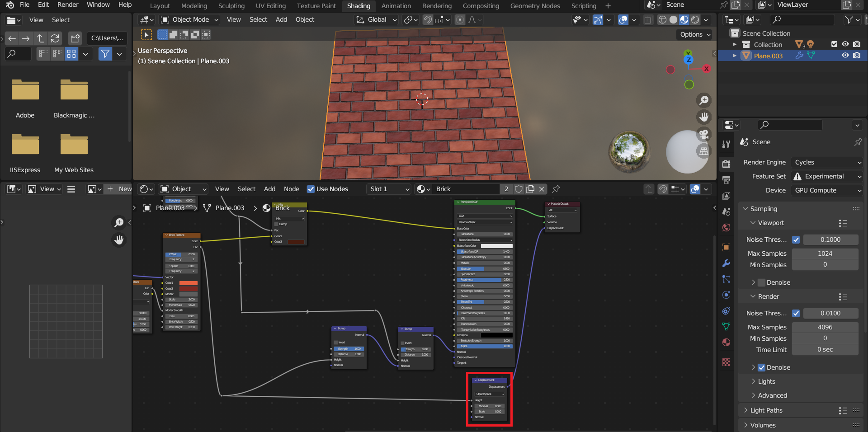This screenshot has height=432, width=868.
Task: Select rendered viewport shading mode icon
Action: point(695,20)
